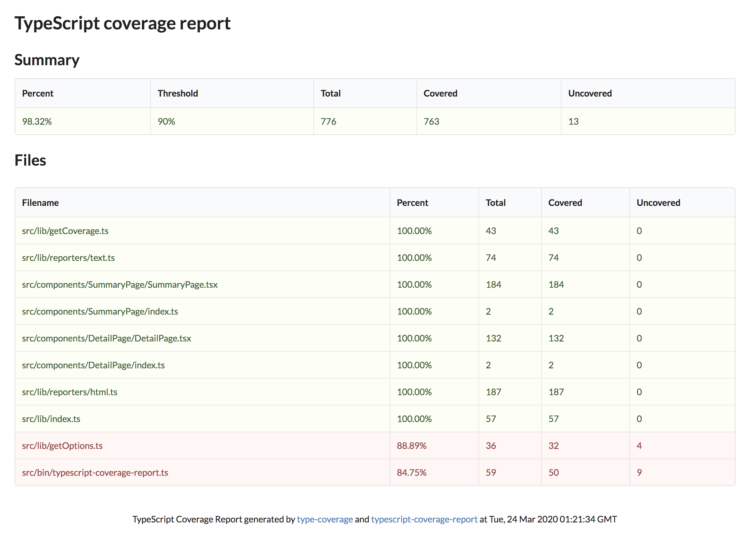Click the Files table Covered header

tap(565, 202)
